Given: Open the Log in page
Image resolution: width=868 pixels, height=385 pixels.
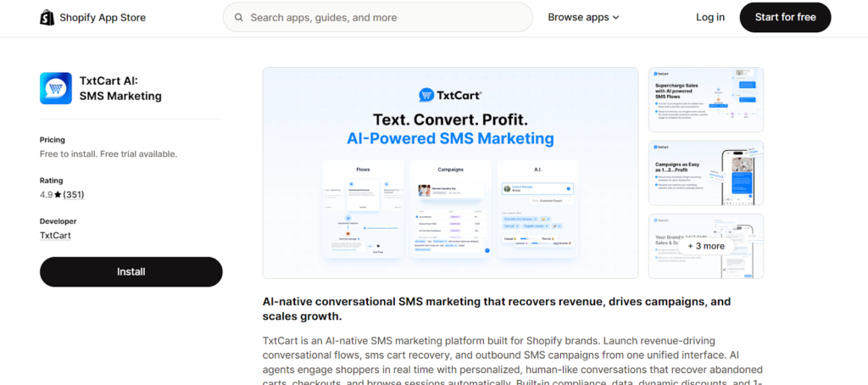Looking at the screenshot, I should [709, 17].
